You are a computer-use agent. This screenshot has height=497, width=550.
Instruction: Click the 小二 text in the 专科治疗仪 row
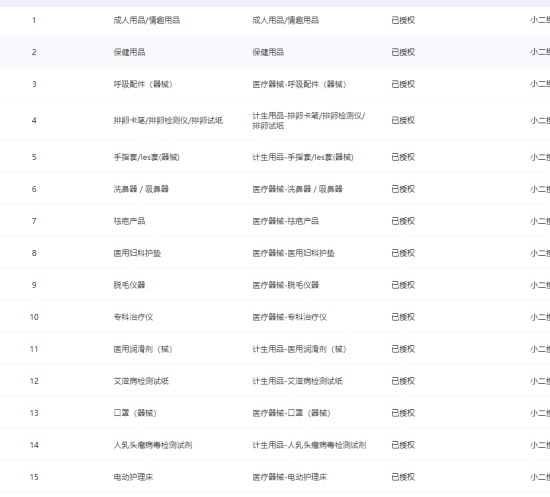(x=538, y=317)
